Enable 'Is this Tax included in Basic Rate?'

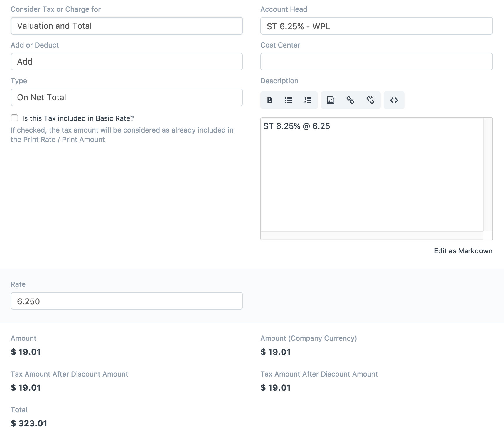[x=14, y=118]
